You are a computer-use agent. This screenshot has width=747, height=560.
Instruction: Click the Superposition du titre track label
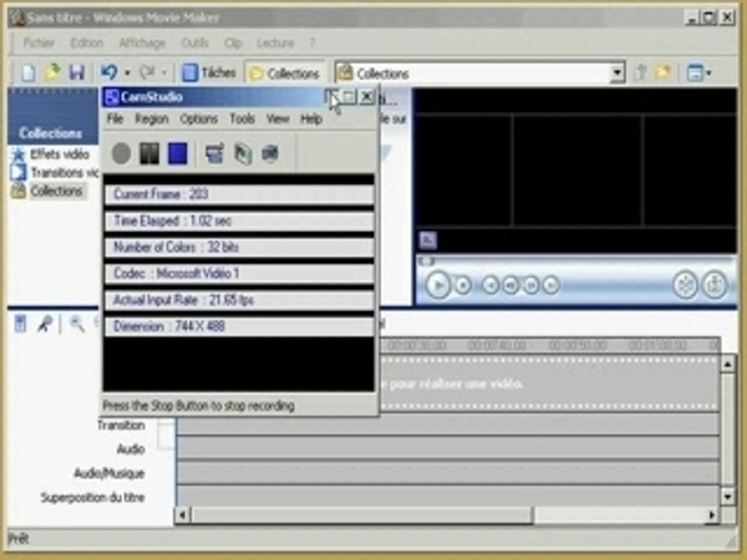coord(93,498)
